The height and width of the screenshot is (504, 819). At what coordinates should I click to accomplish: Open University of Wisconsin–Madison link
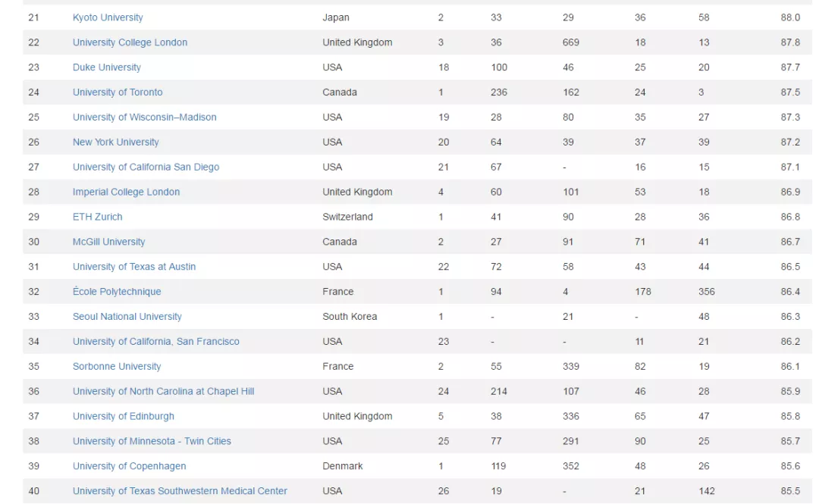145,117
